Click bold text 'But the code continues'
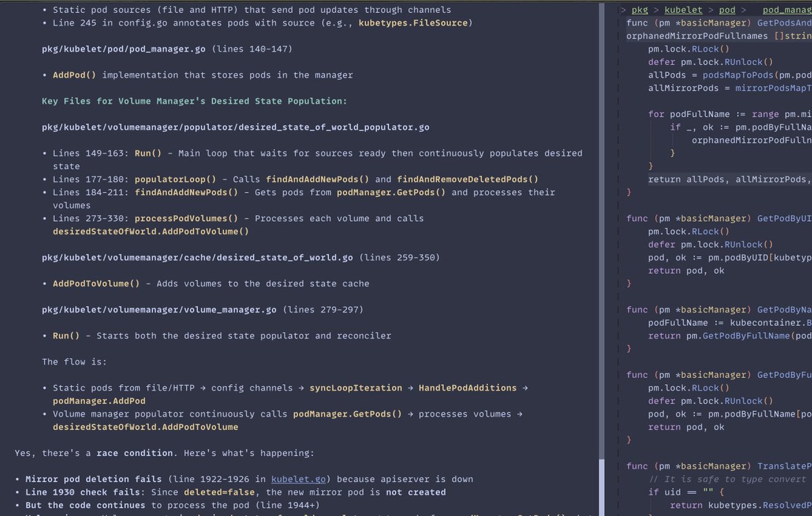The height and width of the screenshot is (516, 812). tap(85, 505)
